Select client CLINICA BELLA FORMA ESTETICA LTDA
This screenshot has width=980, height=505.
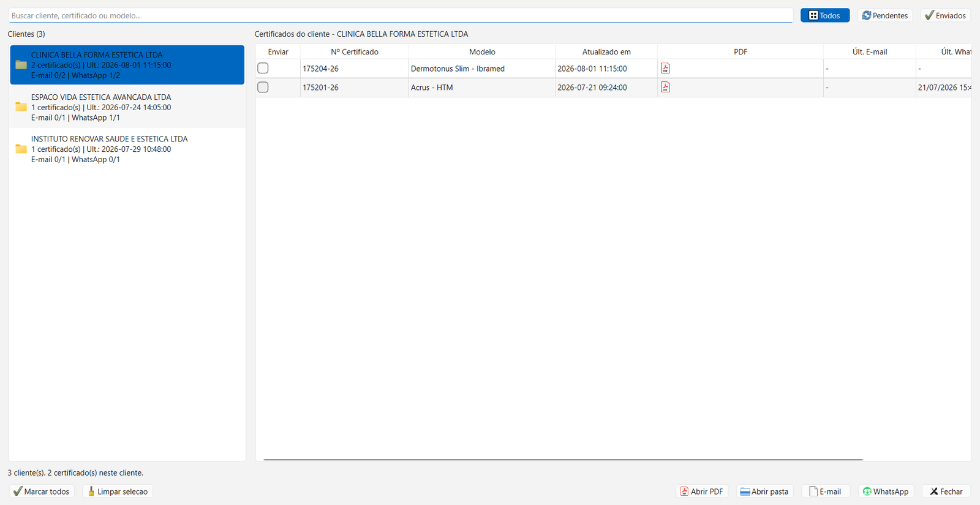coord(127,65)
